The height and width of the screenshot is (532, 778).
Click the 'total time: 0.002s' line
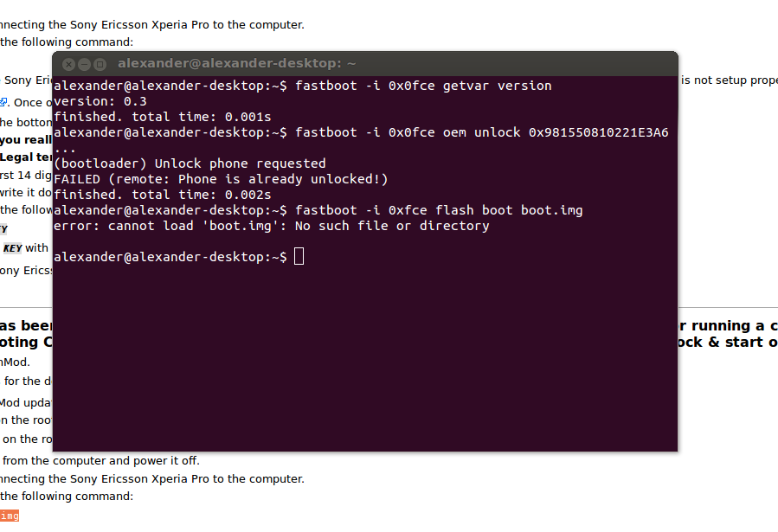pos(162,195)
